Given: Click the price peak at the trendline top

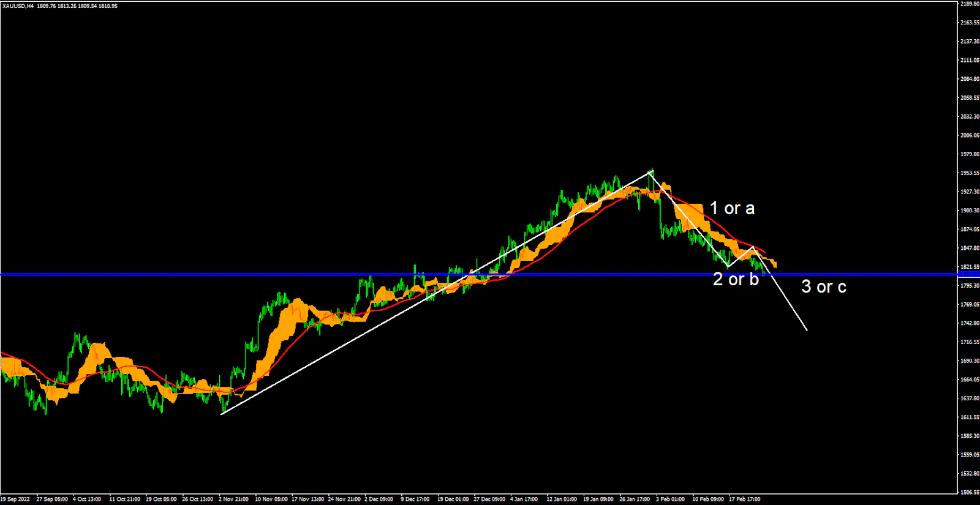Looking at the screenshot, I should pos(650,171).
